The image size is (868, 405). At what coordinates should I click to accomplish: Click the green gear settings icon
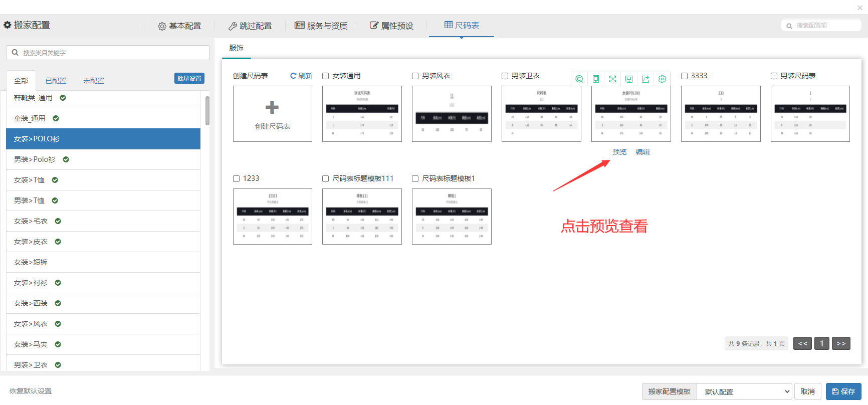tap(662, 79)
